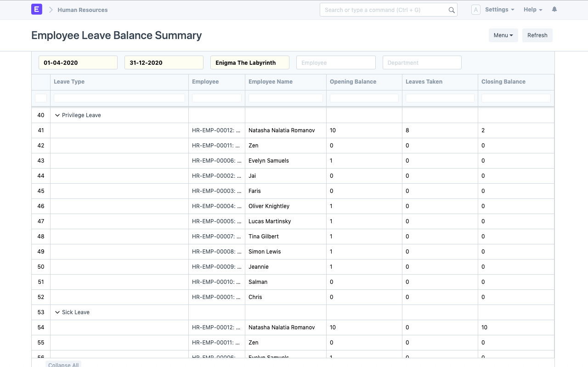588x367 pixels.
Task: Open the notifications bell
Action: pyautogui.click(x=554, y=10)
